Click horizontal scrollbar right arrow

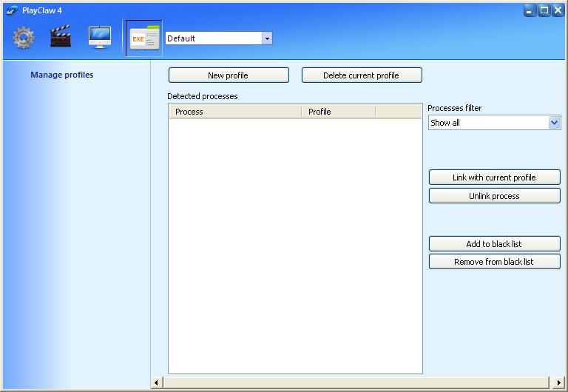pos(559,382)
